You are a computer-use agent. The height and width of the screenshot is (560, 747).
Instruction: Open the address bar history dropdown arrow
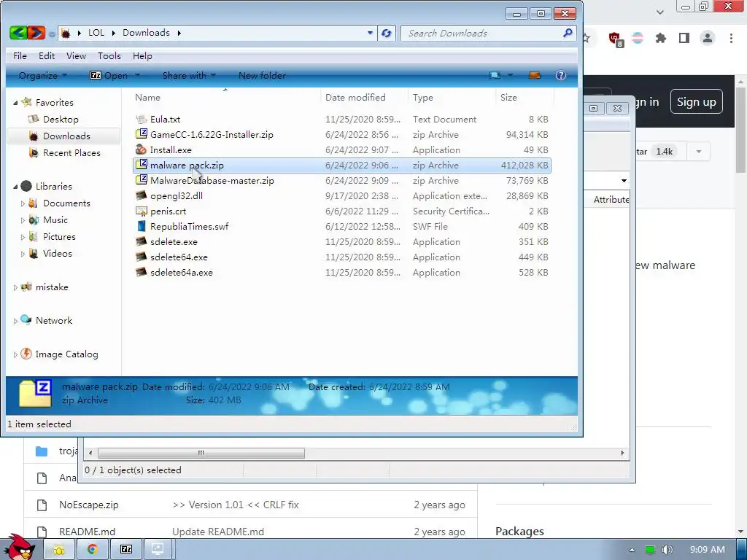point(370,33)
